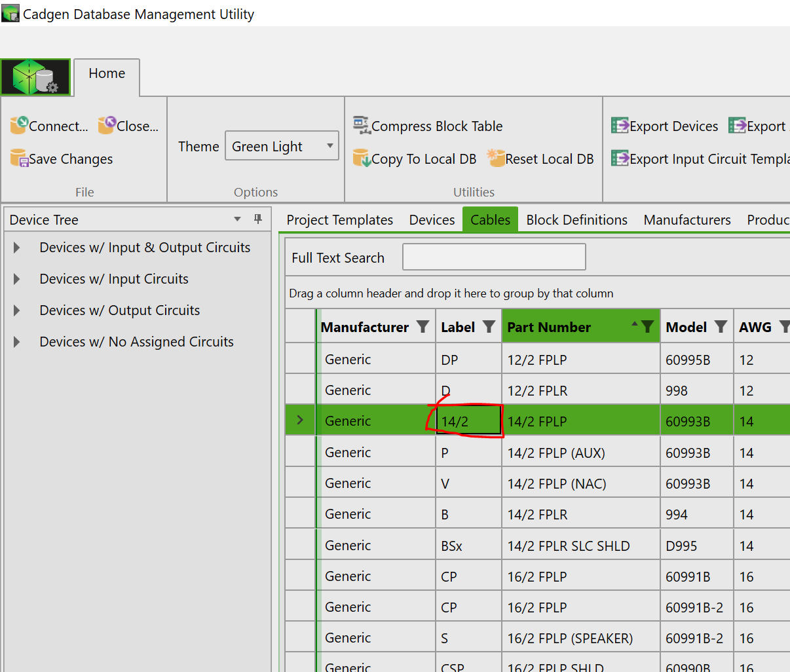Click the 14/2 FPLP (AUX) cell

point(580,453)
